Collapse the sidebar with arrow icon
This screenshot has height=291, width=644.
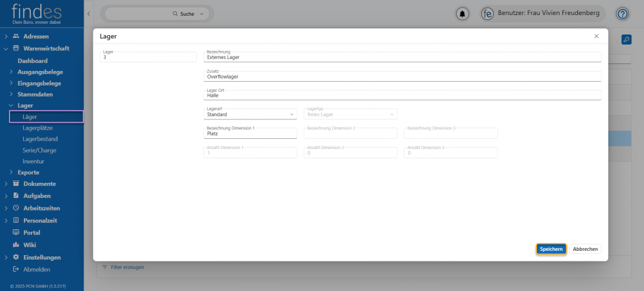click(89, 13)
